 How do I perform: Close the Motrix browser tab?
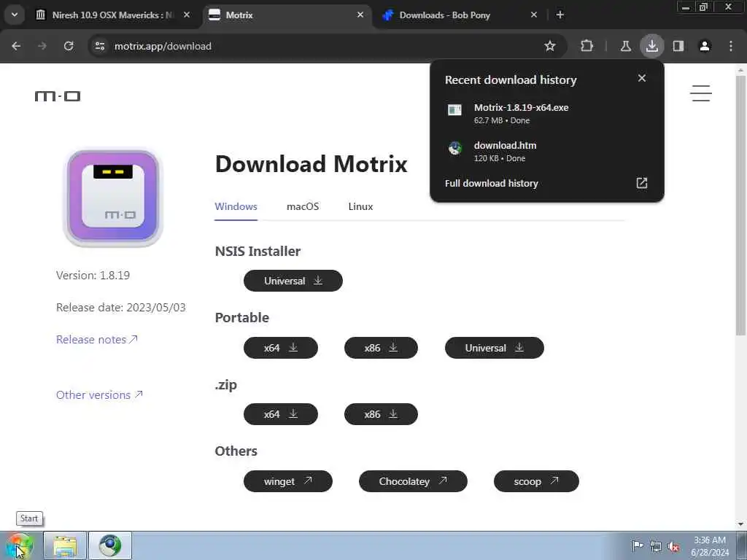pyautogui.click(x=360, y=15)
